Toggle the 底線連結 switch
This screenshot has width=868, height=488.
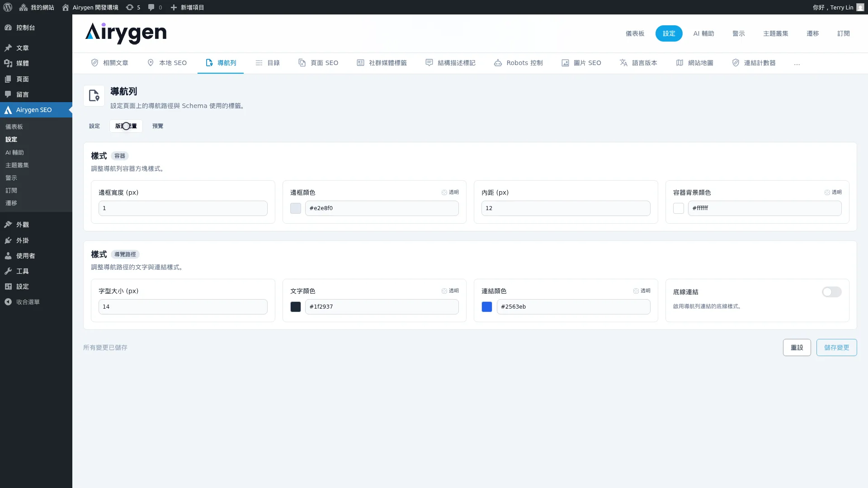(x=831, y=292)
